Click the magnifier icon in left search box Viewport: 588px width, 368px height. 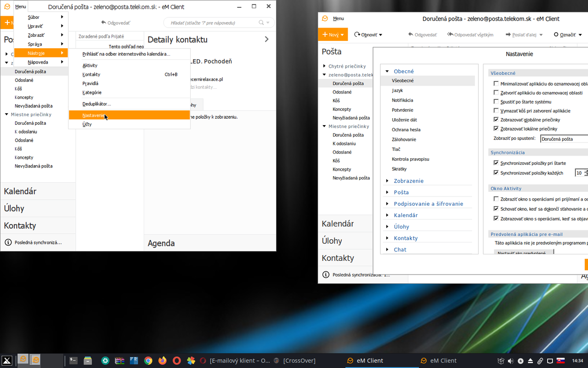click(x=261, y=23)
